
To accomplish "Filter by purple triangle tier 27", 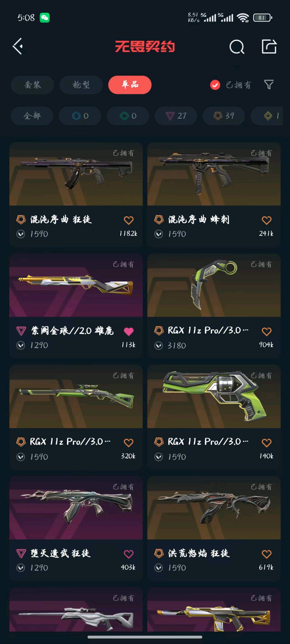I will pos(176,116).
